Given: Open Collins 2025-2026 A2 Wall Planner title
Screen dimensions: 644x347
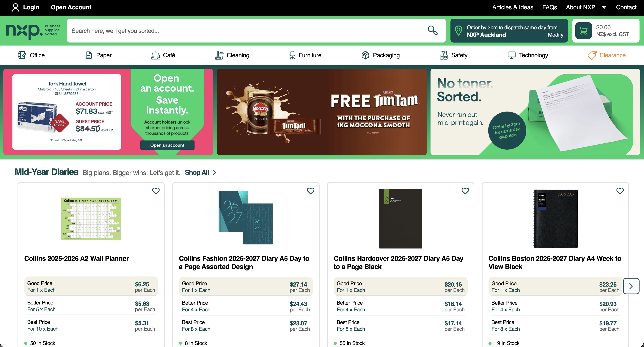Looking at the screenshot, I should (76, 258).
